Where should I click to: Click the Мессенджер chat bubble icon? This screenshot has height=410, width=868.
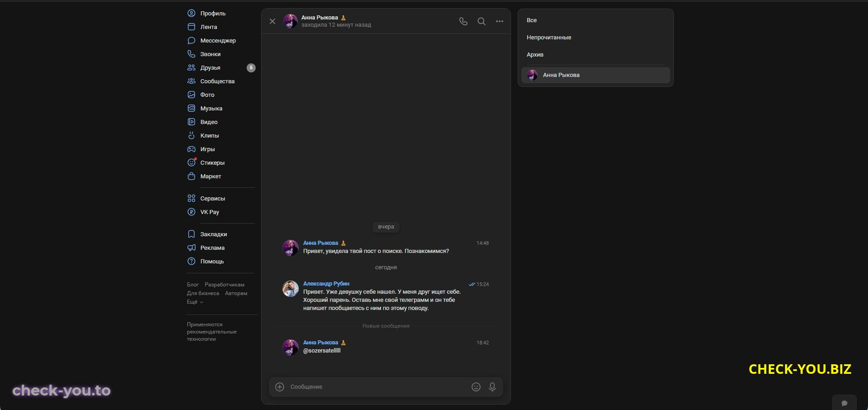[x=191, y=40]
